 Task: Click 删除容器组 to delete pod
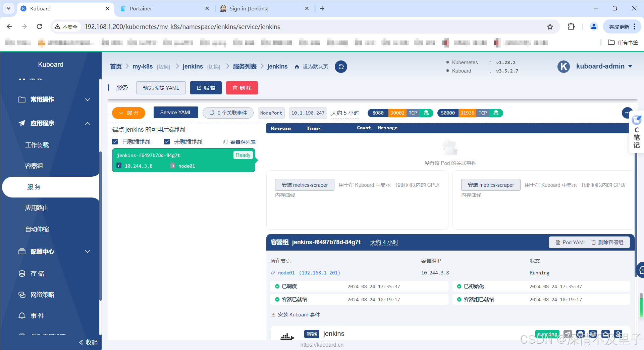click(x=607, y=242)
